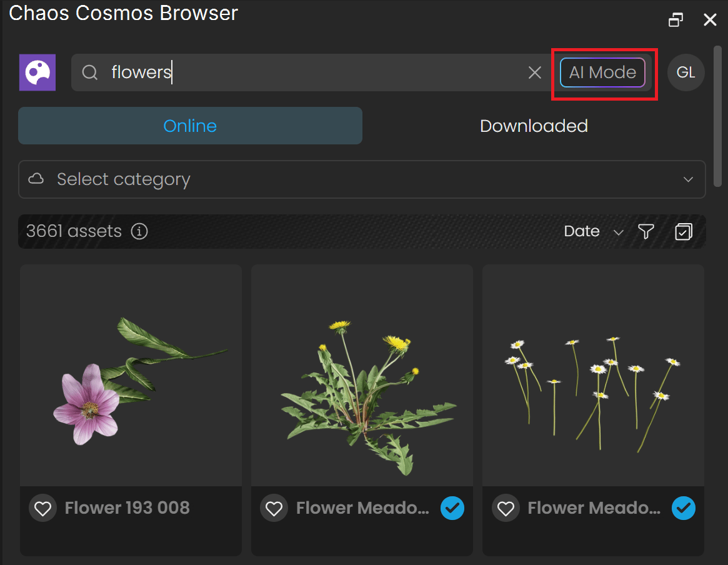This screenshot has height=565, width=728.
Task: Click the cloud icon in category selector
Action: [x=36, y=179]
